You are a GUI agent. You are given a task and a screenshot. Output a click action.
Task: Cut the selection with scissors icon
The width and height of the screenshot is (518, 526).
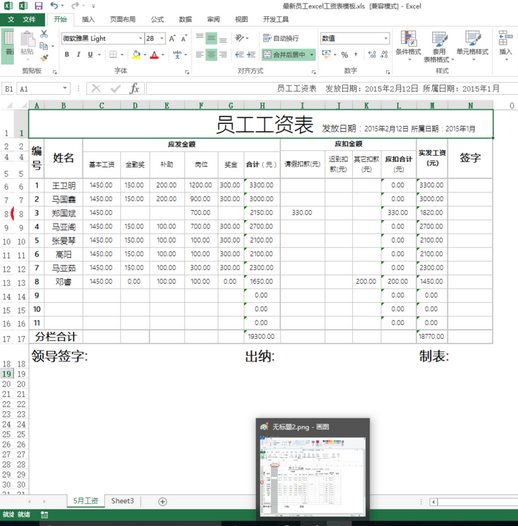(x=44, y=34)
